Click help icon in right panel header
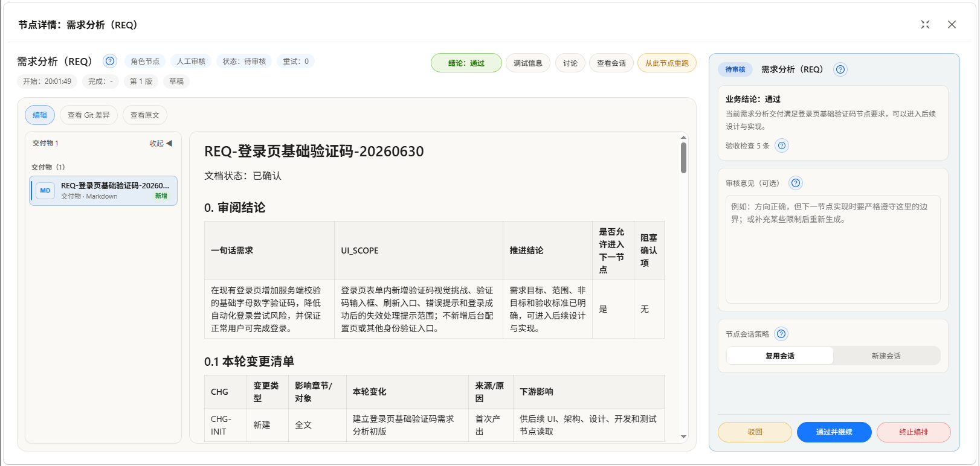Image resolution: width=980 pixels, height=466 pixels. (840, 69)
